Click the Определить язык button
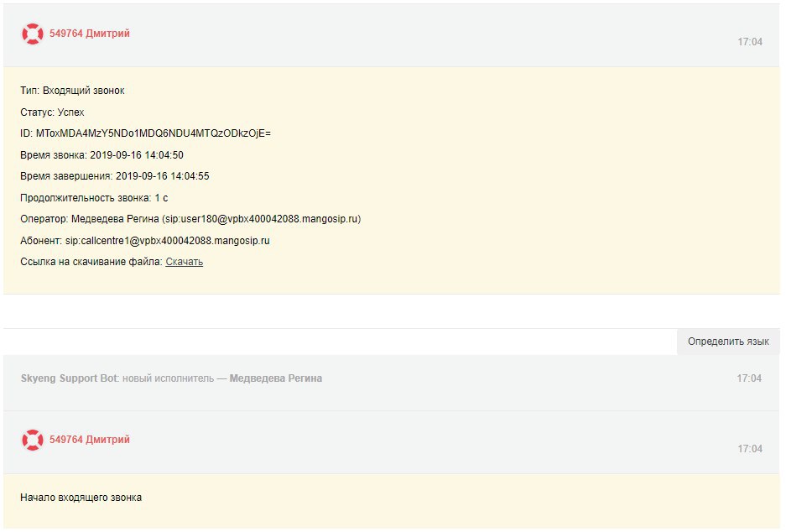 [728, 342]
